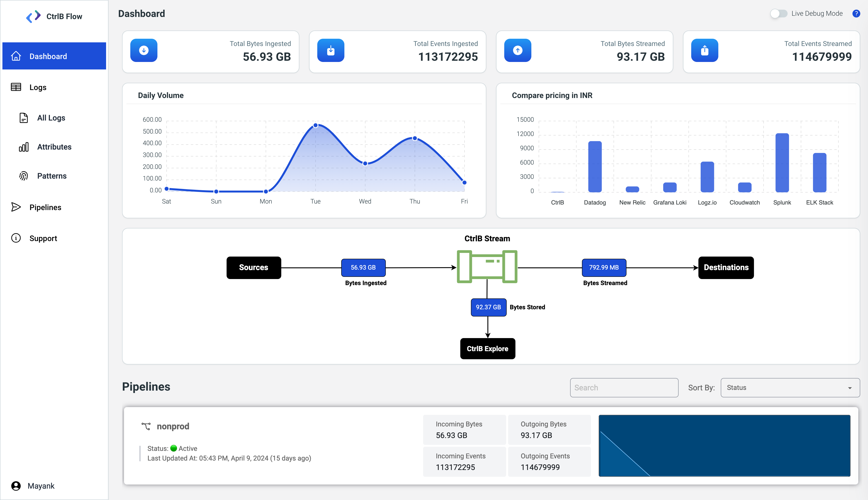Click the Mayank user name
Viewport: 868px width, 500px height.
[41, 485]
